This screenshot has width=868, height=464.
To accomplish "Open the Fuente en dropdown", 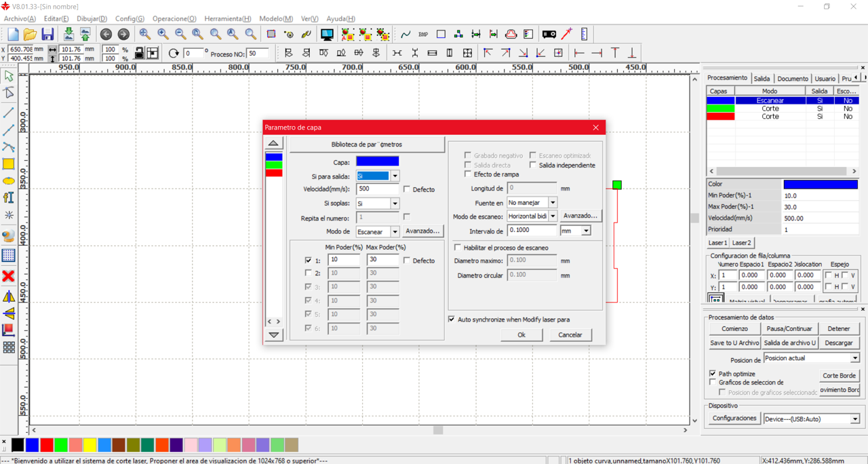I will pos(552,203).
